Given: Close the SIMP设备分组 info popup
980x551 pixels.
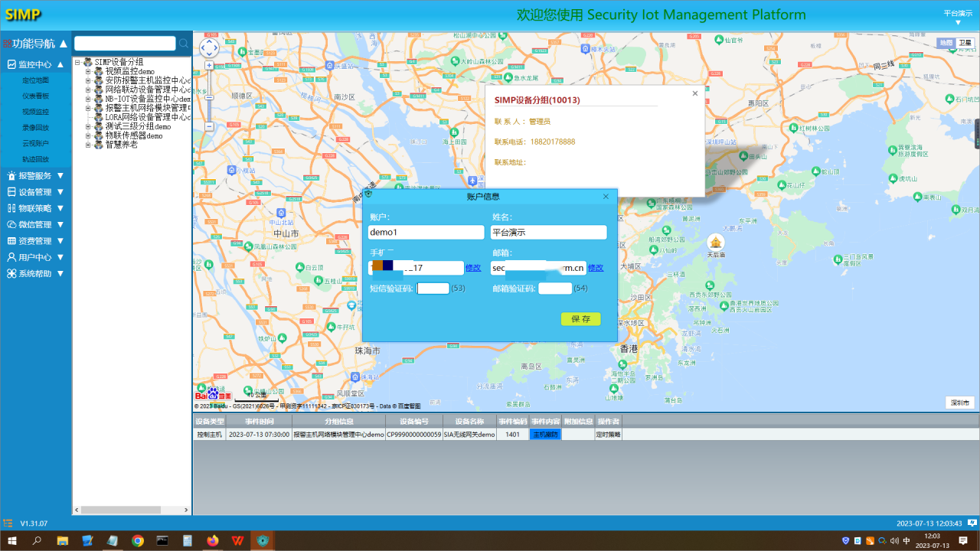Looking at the screenshot, I should 695,93.
